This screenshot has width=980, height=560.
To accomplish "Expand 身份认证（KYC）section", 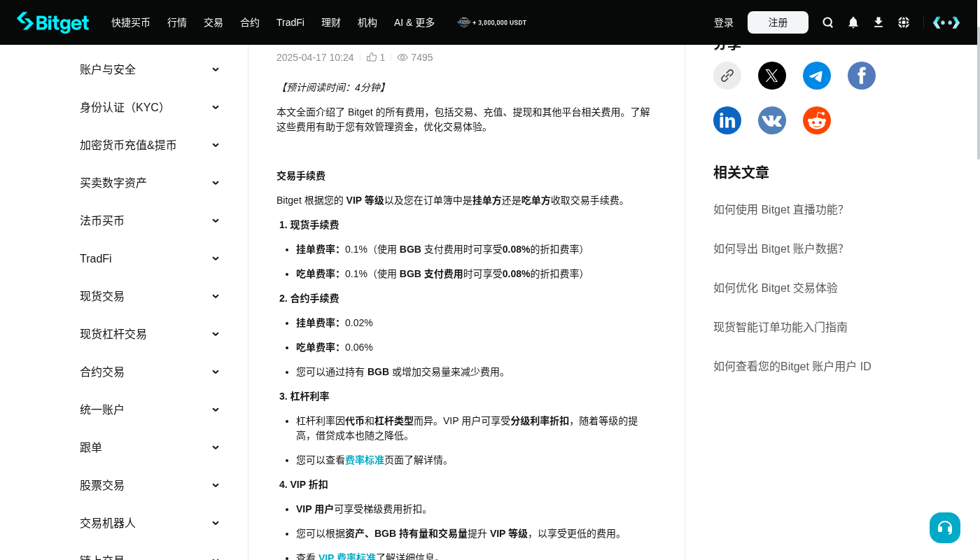I will pos(150,107).
